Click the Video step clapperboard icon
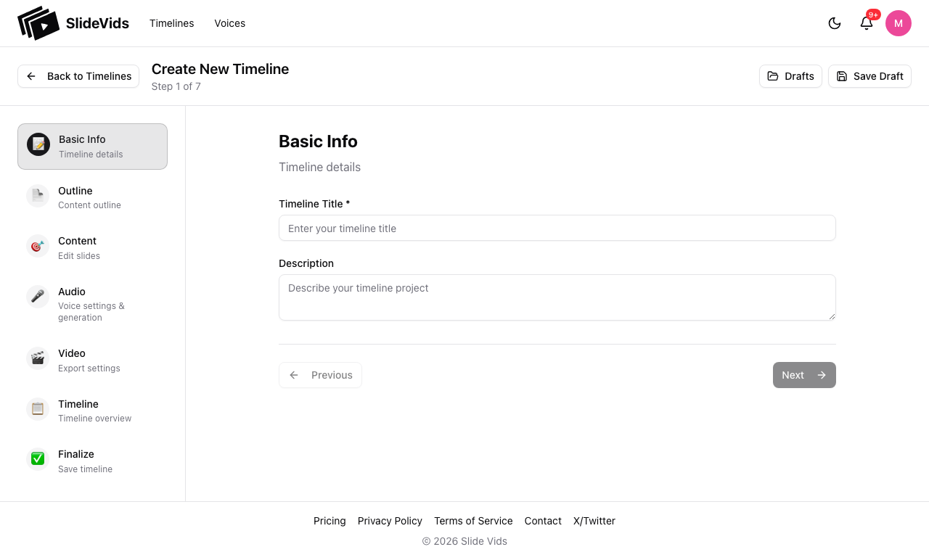 click(38, 358)
